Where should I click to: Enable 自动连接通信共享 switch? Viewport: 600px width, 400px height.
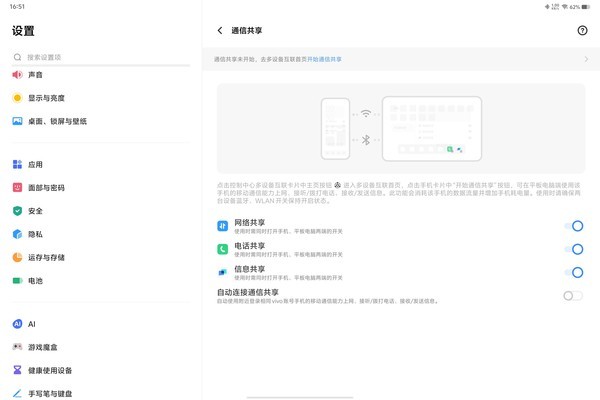(573, 296)
